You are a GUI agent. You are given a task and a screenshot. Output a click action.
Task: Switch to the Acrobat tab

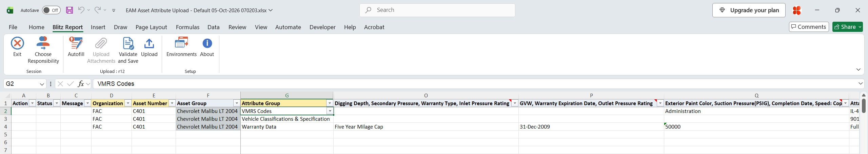point(374,27)
